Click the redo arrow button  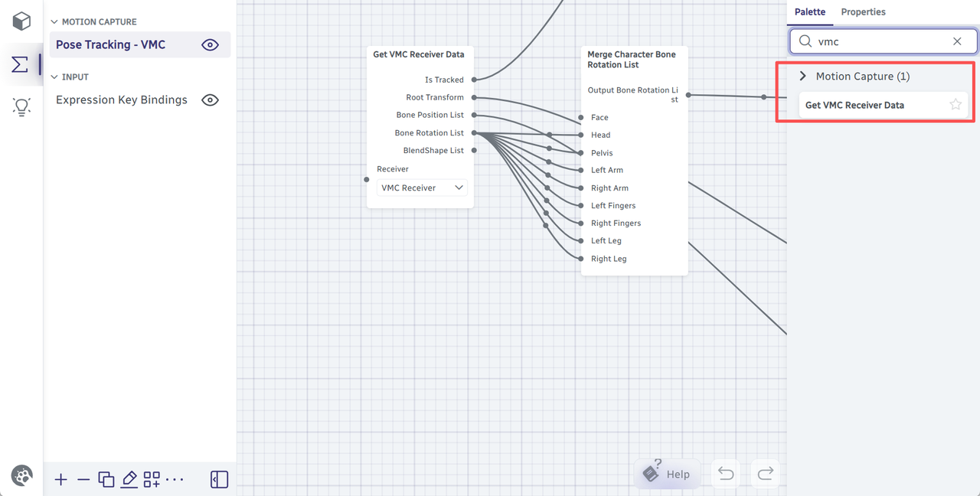[x=765, y=474]
